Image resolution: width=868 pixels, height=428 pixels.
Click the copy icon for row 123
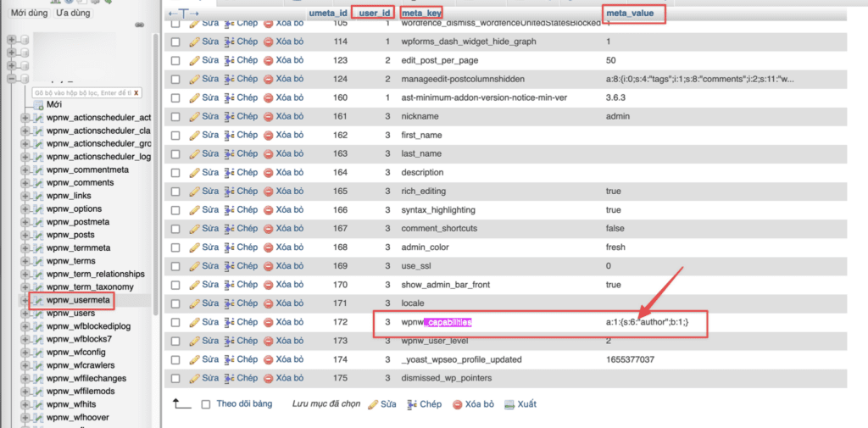230,60
